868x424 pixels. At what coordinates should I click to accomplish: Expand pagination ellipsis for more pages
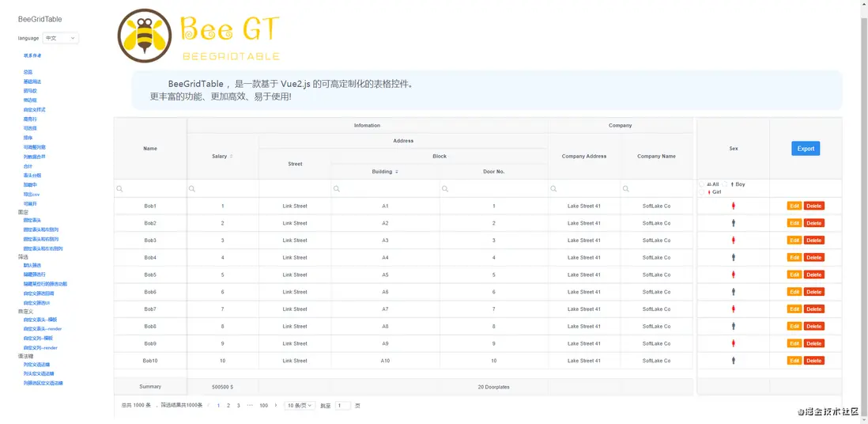(251, 406)
